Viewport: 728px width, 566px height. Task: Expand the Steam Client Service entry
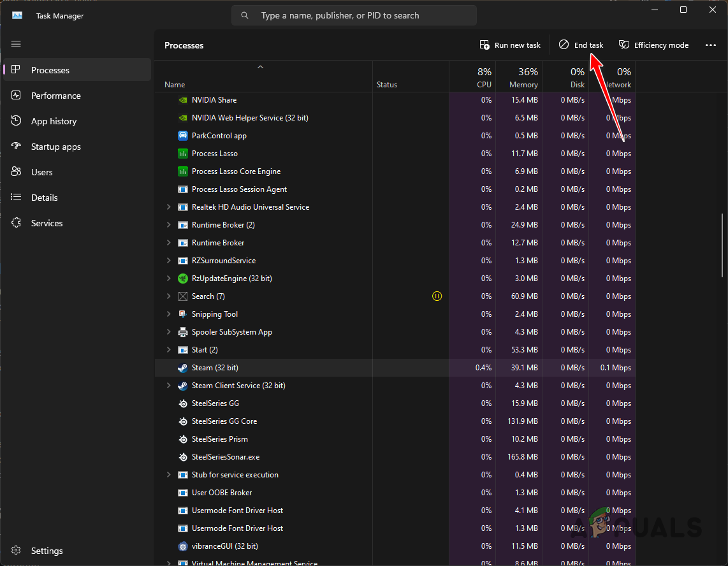point(168,386)
